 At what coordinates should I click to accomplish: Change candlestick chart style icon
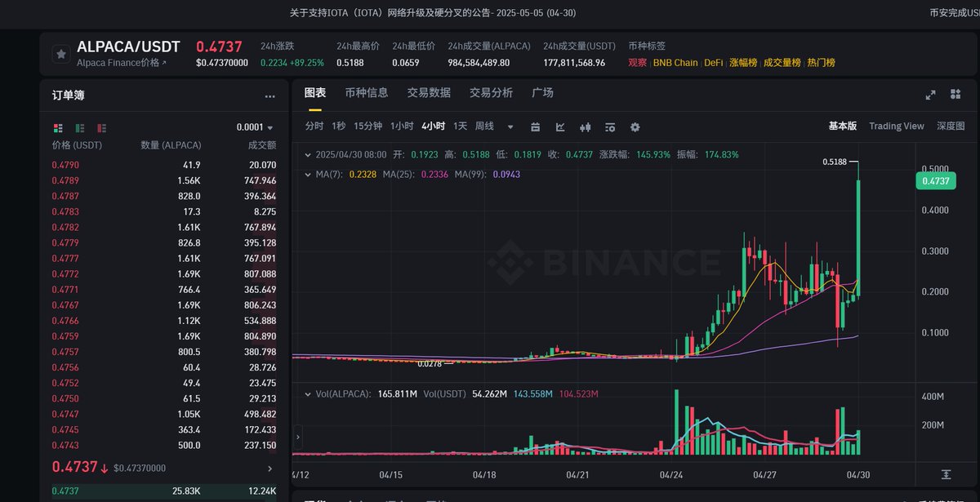585,127
